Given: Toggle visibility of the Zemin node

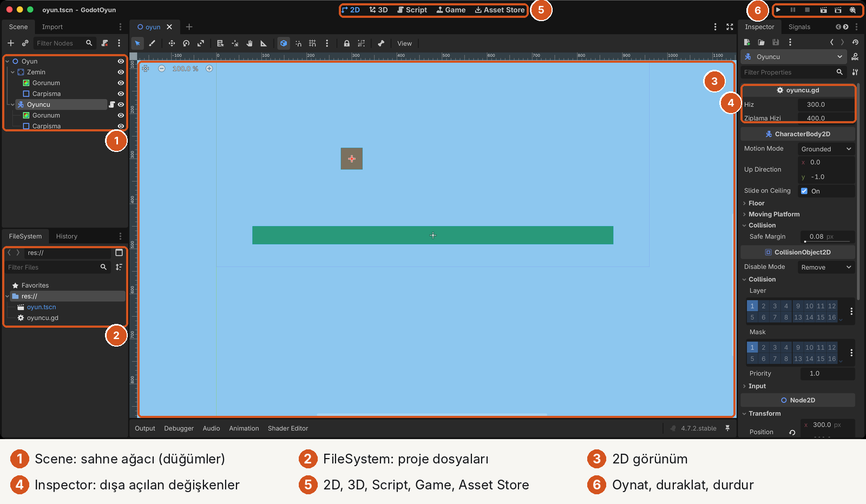Looking at the screenshot, I should (x=121, y=72).
